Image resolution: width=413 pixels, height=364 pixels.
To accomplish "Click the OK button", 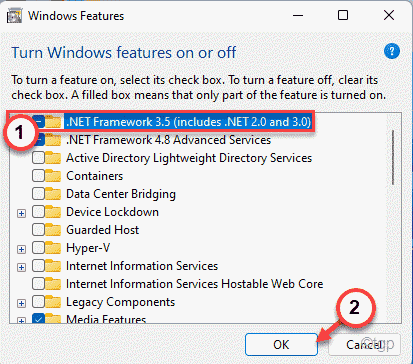I will tap(281, 344).
